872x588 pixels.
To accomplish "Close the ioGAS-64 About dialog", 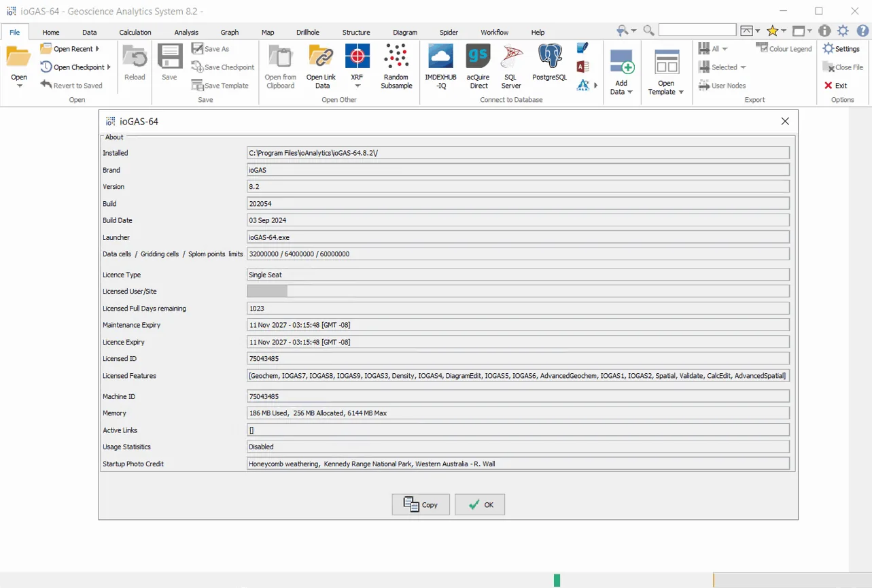I will (x=785, y=121).
